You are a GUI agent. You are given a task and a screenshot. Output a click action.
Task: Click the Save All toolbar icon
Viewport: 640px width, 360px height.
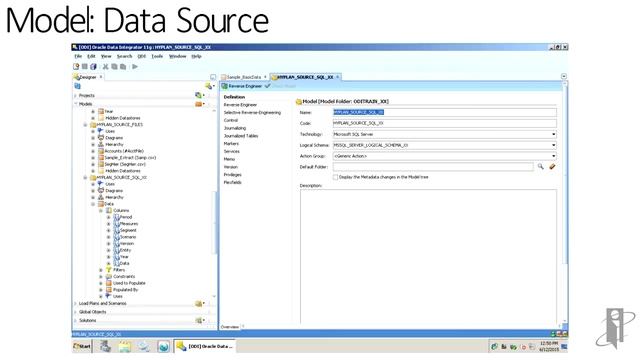tap(93, 67)
